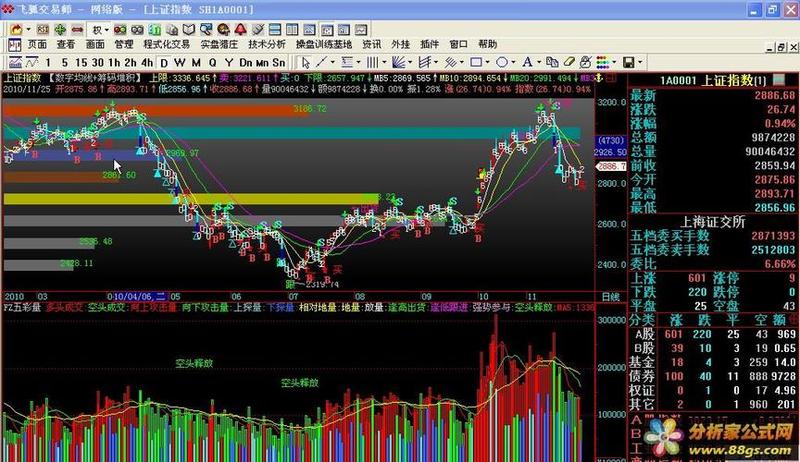Image resolution: width=800 pixels, height=462 pixels.
Task: Click the red alarm bell icon
Action: pyautogui.click(x=241, y=30)
